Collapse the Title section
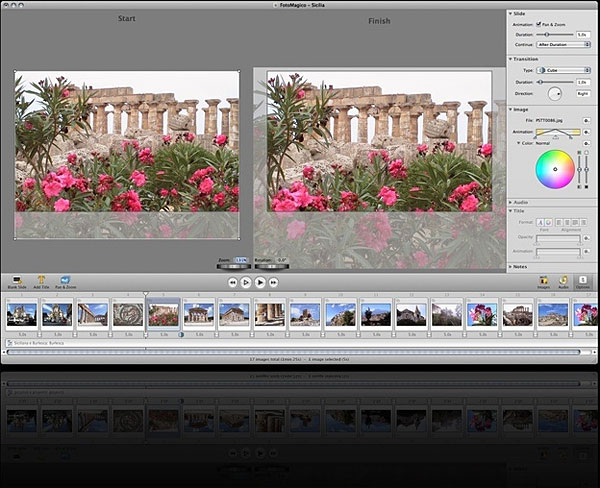 pos(510,211)
